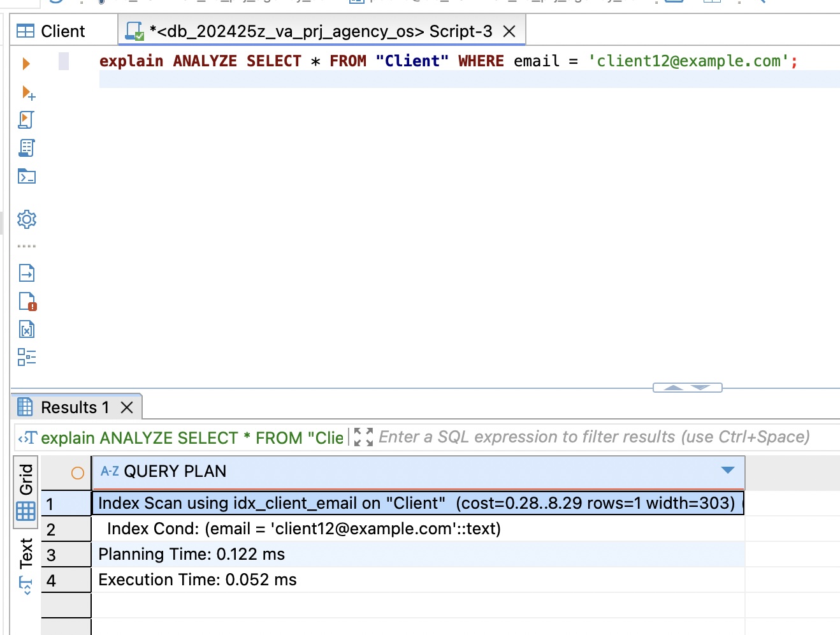Run the SQL statement with the orange play icon
Image resolution: width=840 pixels, height=635 pixels.
26,64
